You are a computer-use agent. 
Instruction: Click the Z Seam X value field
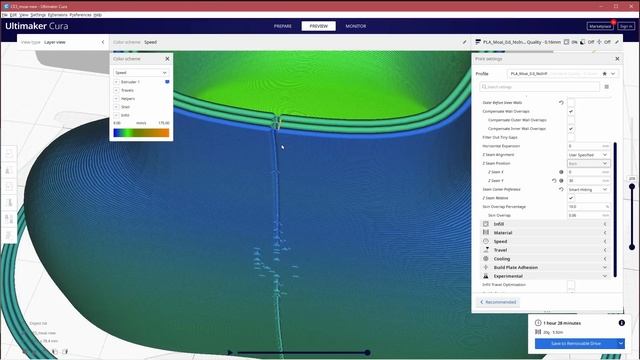point(589,172)
